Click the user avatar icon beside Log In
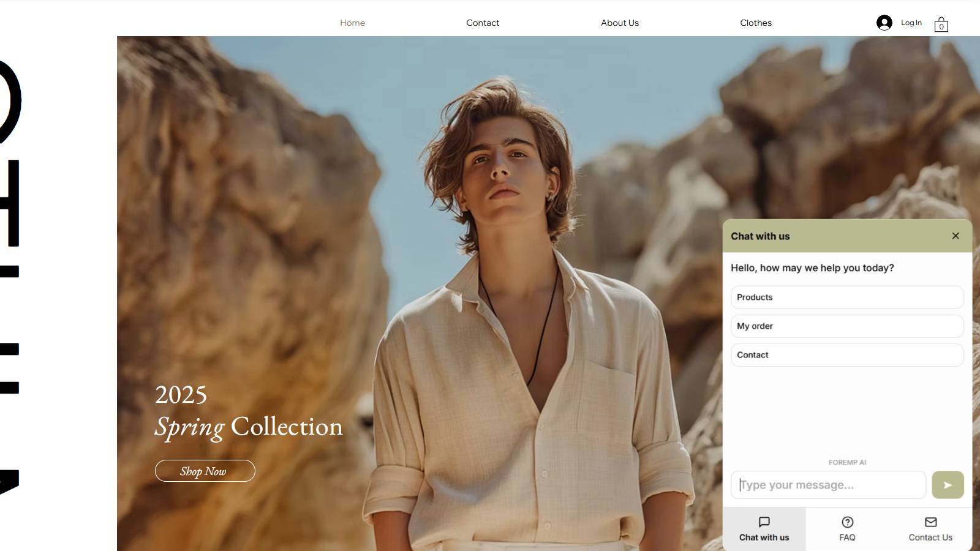This screenshot has width=980, height=551. tap(884, 22)
